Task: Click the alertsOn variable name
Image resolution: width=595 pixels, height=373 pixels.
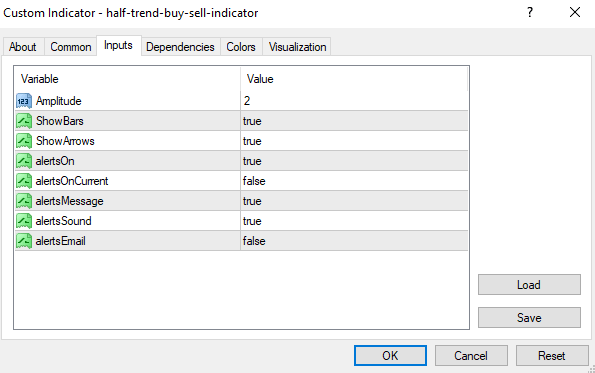Action: tap(55, 161)
